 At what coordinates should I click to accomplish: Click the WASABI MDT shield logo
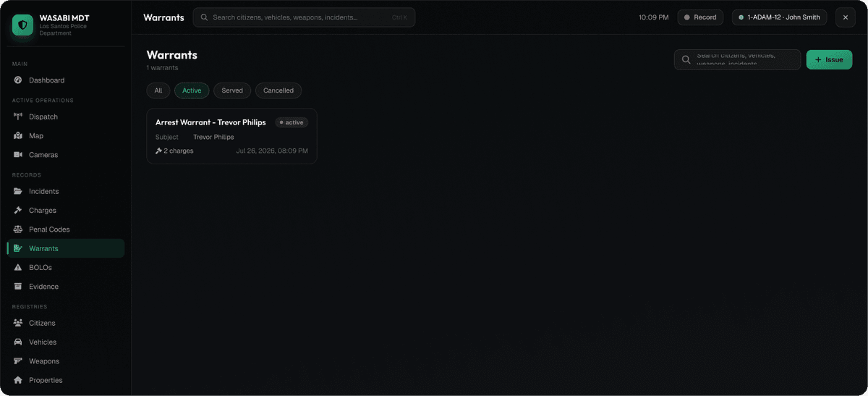coord(23,25)
